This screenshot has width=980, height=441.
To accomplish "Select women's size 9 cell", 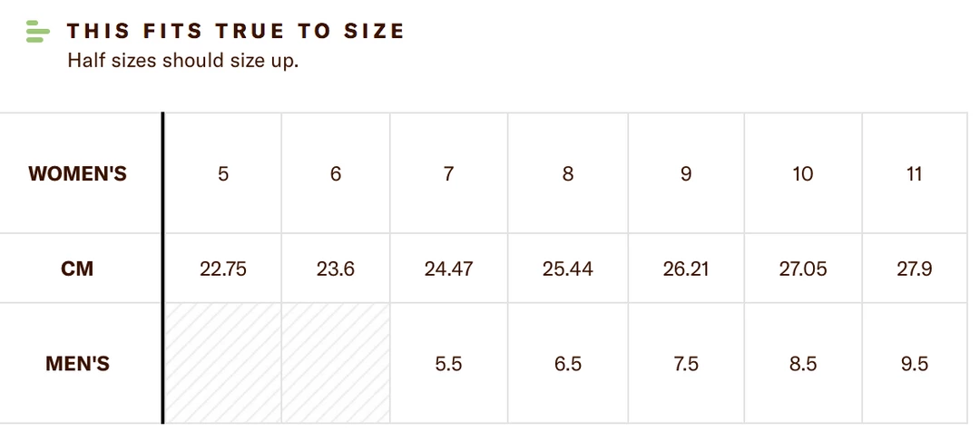I will (x=686, y=173).
